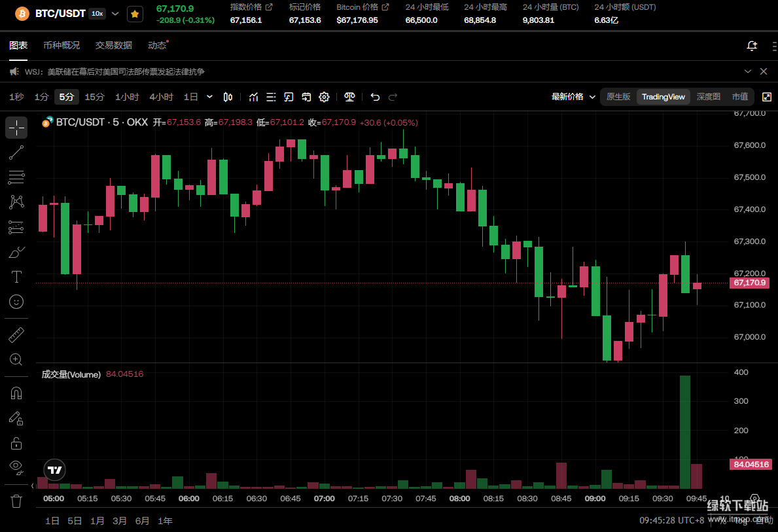Pick the ruler measure tool
This screenshot has width=778, height=532.
[x=16, y=335]
